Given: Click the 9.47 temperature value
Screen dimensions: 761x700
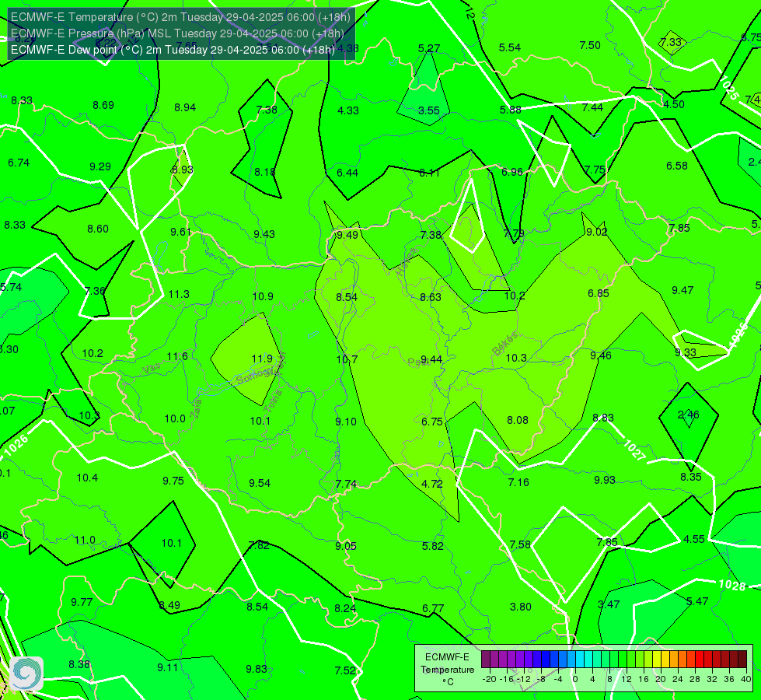Looking at the screenshot, I should click(x=682, y=290).
